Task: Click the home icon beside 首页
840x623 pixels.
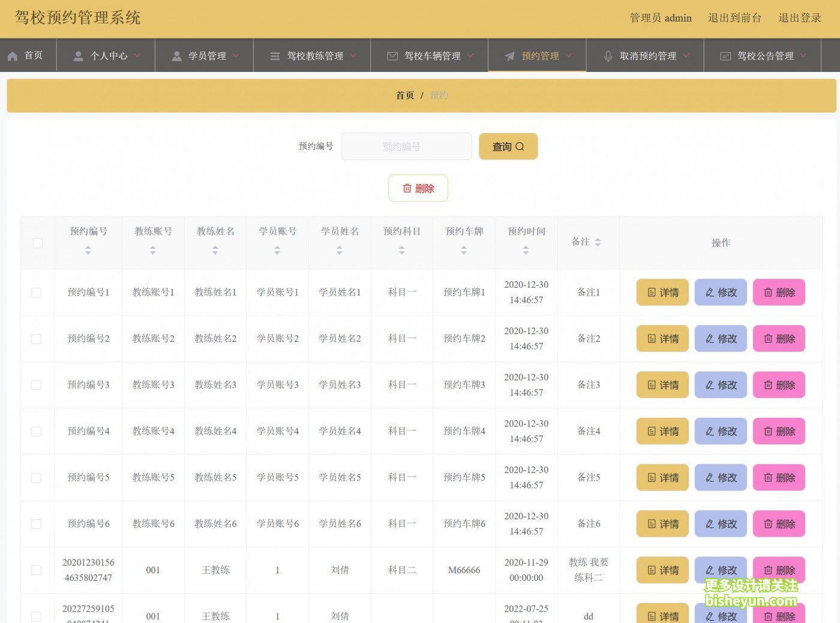Action: point(13,56)
